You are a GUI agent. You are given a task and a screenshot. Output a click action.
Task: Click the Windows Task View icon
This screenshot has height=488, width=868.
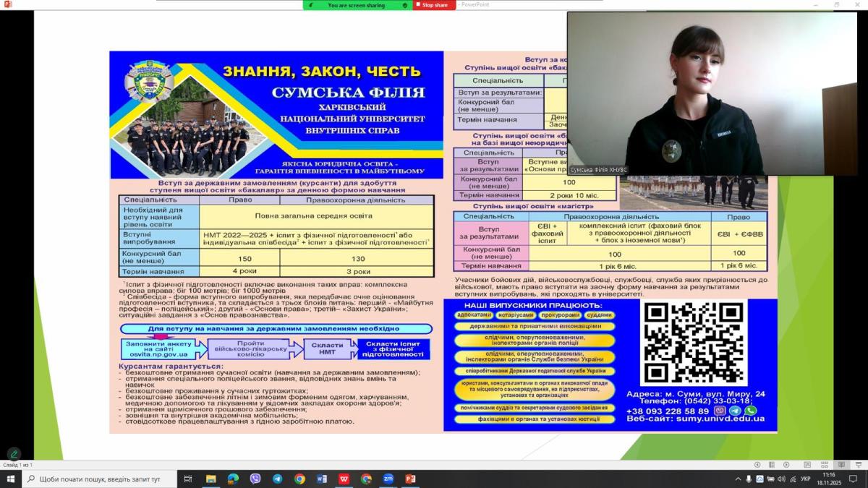pos(188,479)
